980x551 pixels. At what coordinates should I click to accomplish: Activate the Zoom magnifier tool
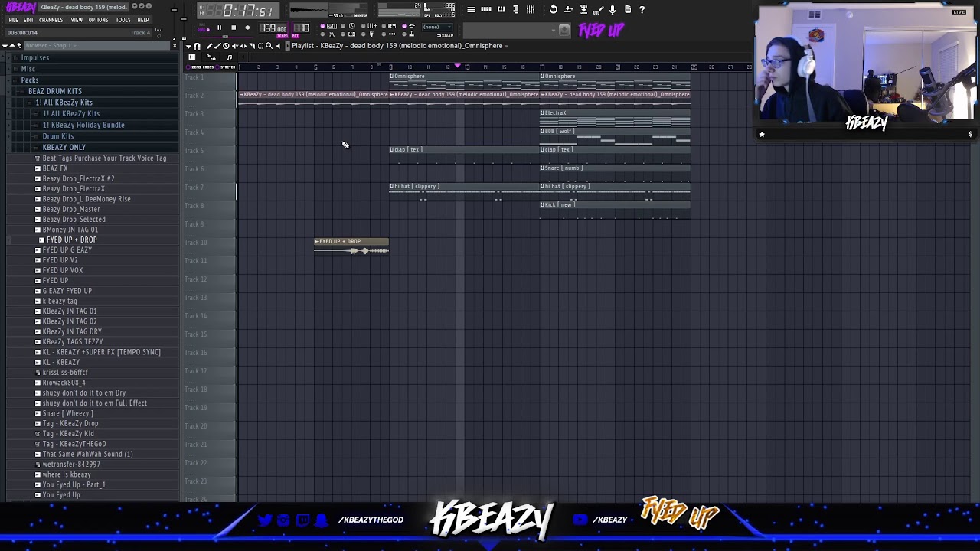(269, 46)
